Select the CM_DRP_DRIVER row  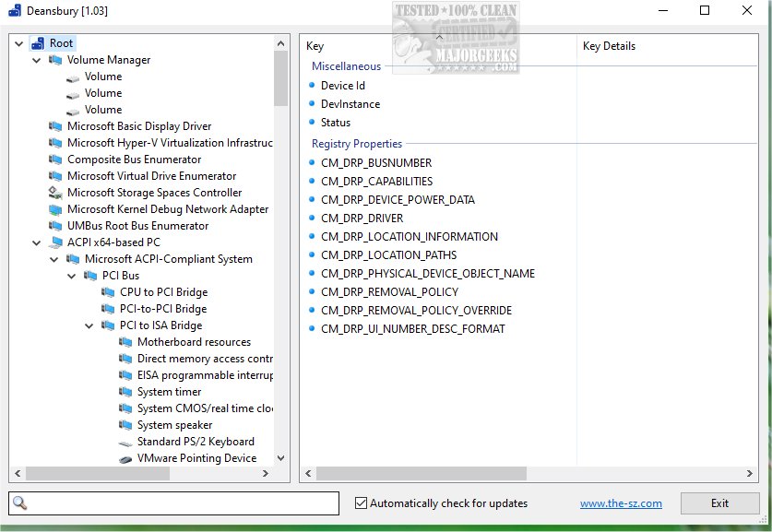click(362, 219)
